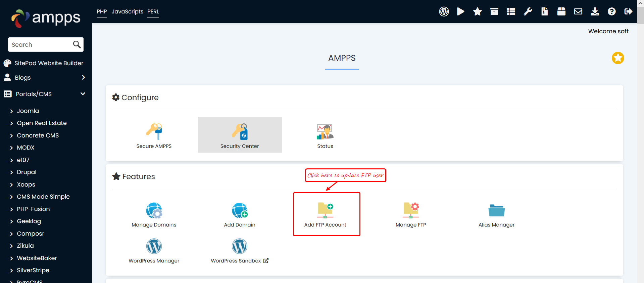Open Manage FTP

[411, 215]
